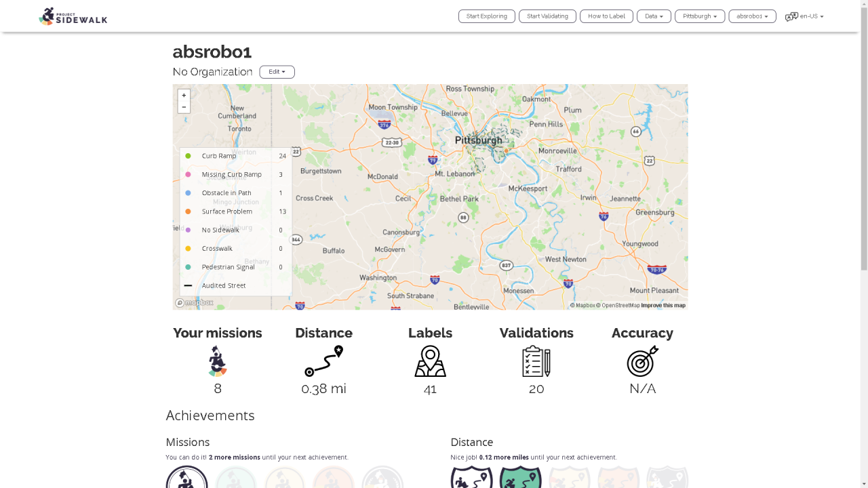Screen dimensions: 868x488
Task: Click the fourth Distance achievement badge
Action: point(618,477)
